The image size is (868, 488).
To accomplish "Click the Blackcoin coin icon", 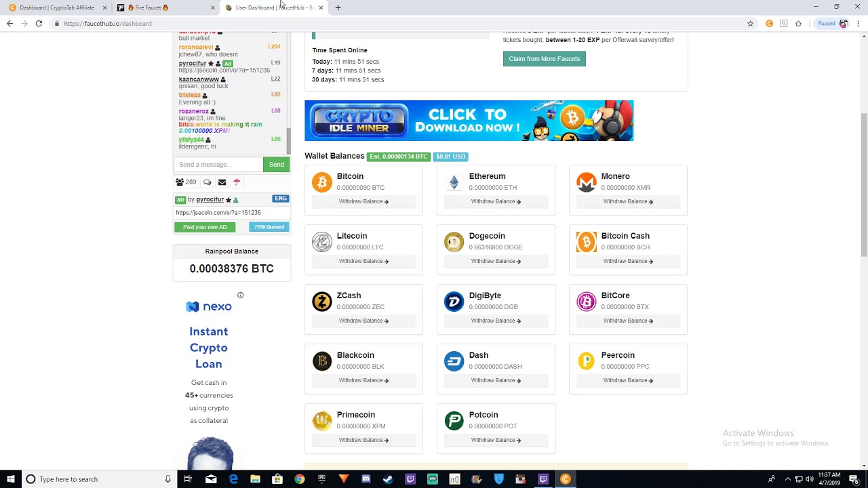I will [x=322, y=361].
